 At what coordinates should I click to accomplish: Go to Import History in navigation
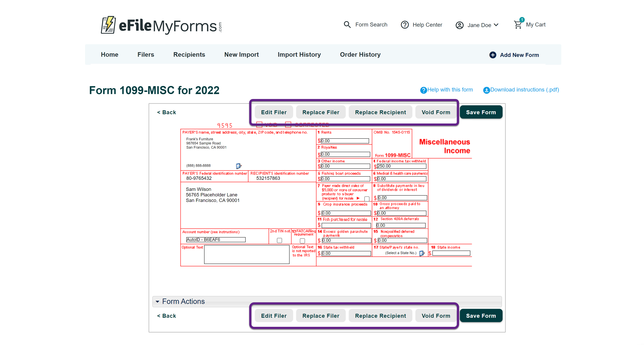(x=299, y=55)
